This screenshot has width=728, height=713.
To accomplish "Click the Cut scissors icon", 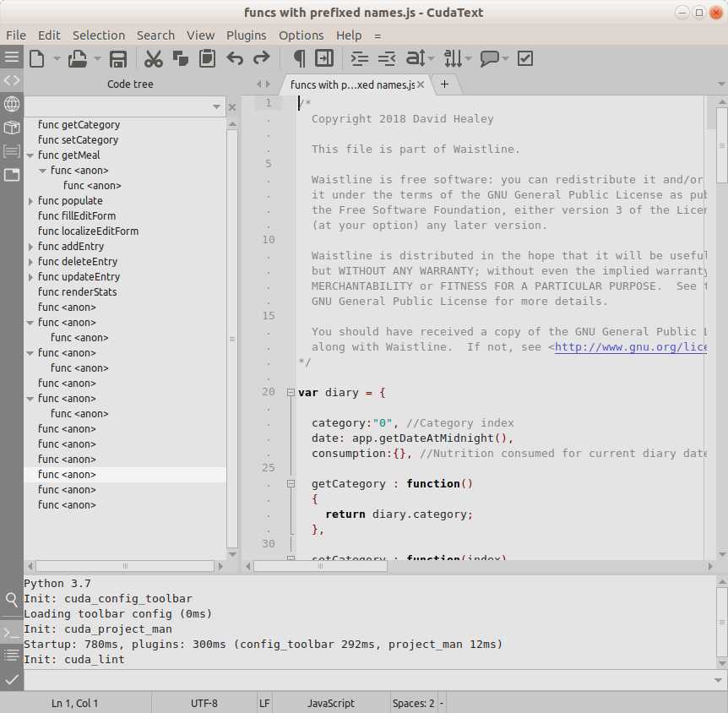I will click(x=153, y=58).
